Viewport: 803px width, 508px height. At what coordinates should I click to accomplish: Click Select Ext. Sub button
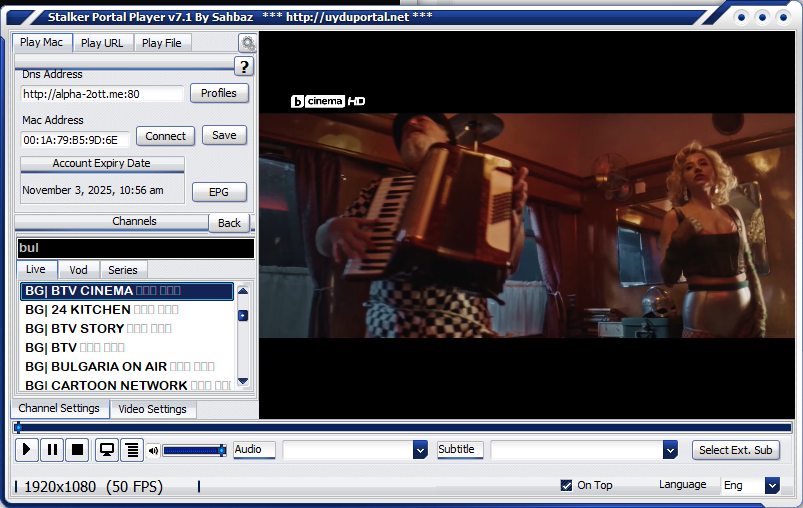click(x=735, y=450)
